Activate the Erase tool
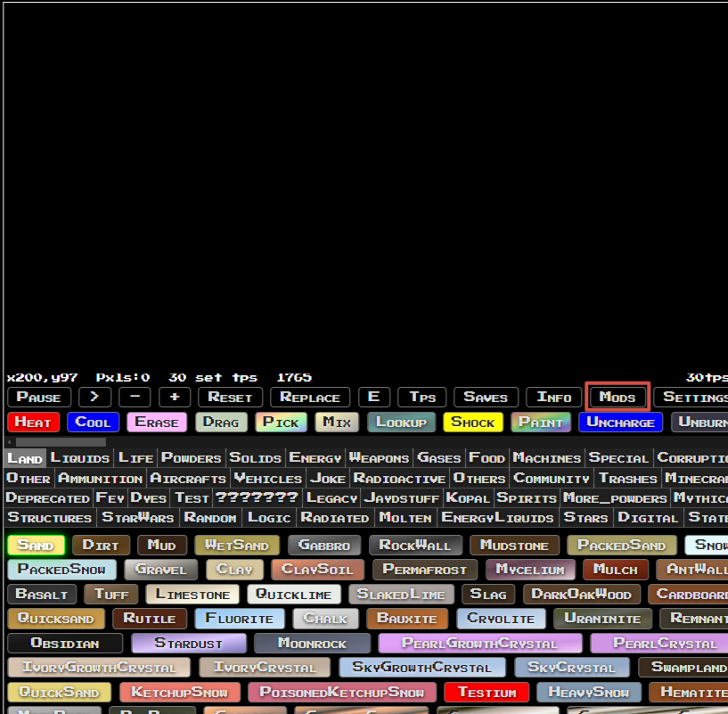Image resolution: width=728 pixels, height=714 pixels. click(x=157, y=423)
